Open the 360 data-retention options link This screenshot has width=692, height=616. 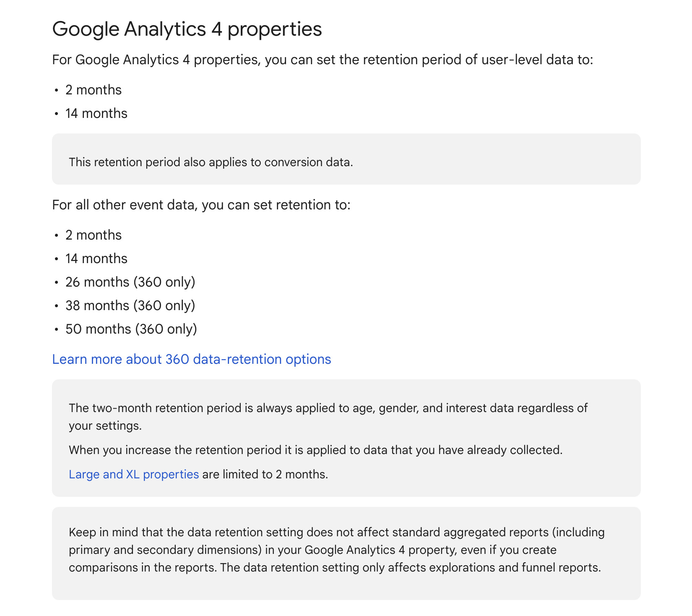(191, 360)
